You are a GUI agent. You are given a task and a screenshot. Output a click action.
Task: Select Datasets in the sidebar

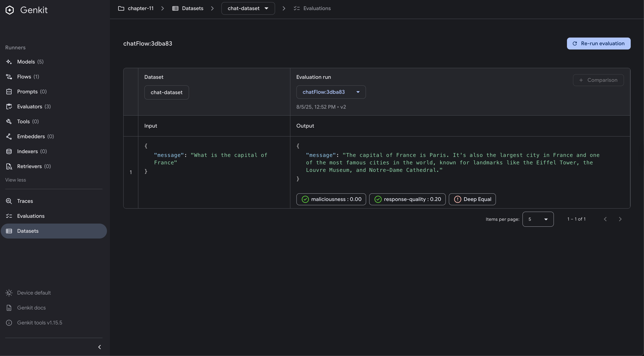pyautogui.click(x=54, y=231)
